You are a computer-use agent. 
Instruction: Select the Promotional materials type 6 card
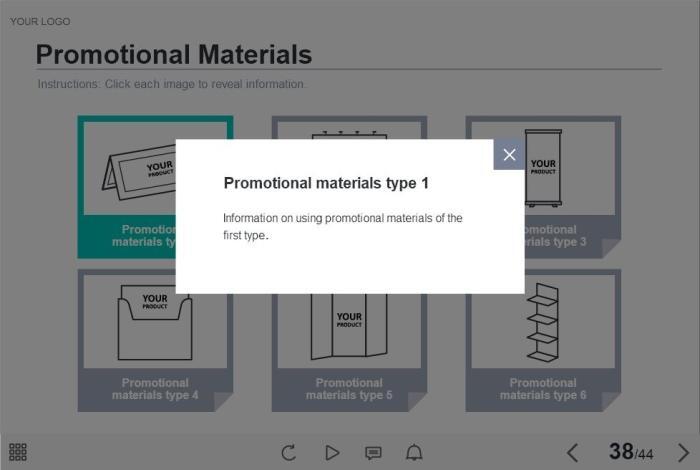(543, 341)
